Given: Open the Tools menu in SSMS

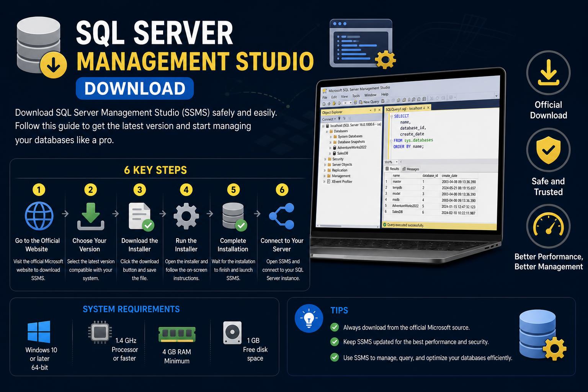Looking at the screenshot, I should tap(356, 96).
